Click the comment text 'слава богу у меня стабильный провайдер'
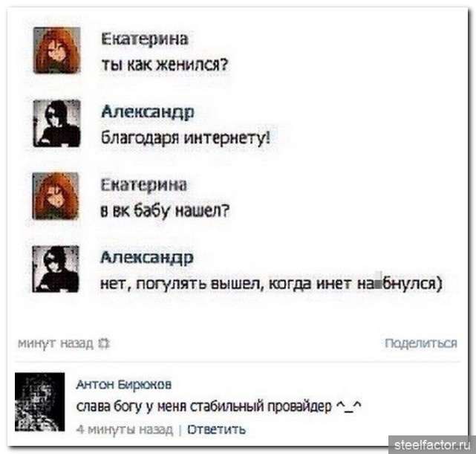This screenshot has width=476, height=454. (x=204, y=407)
